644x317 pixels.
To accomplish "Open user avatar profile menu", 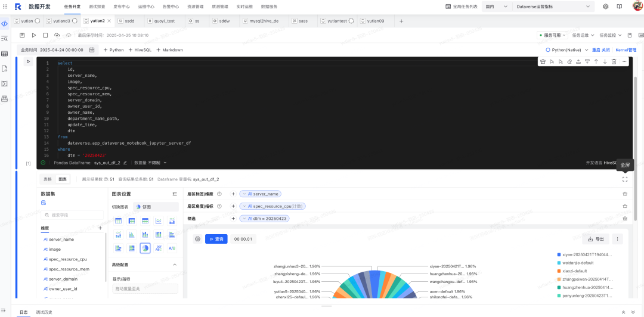I will point(637,7).
